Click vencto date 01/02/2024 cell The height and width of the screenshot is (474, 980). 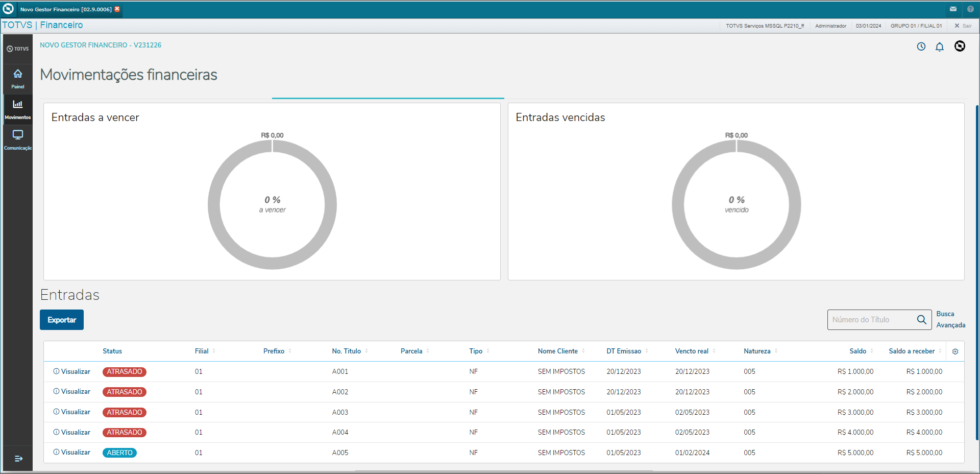coord(692,453)
